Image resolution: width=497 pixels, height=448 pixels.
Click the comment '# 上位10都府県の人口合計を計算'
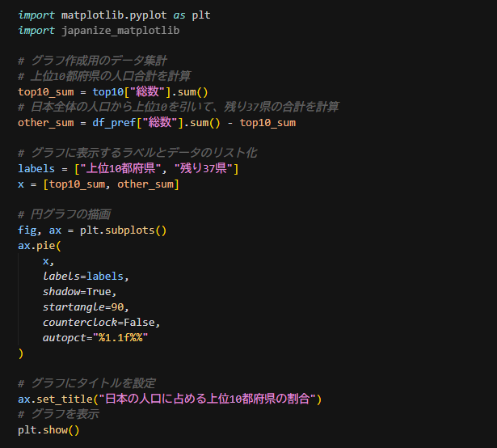[104, 76]
